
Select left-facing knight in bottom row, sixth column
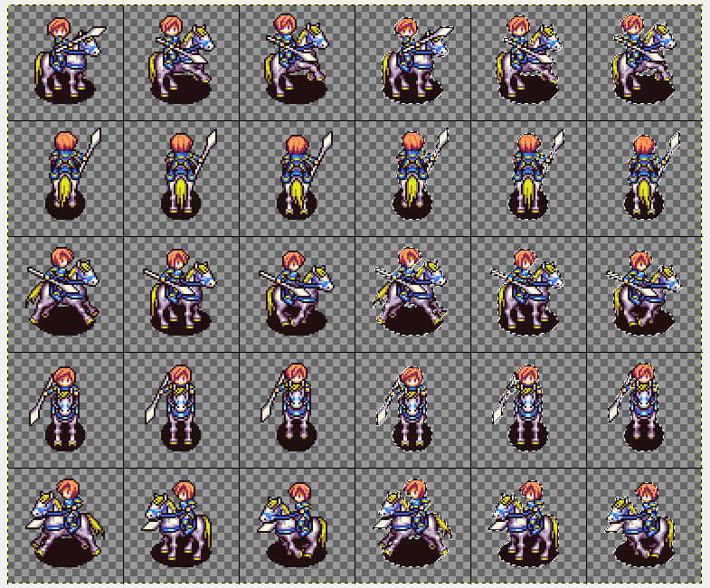pos(639,525)
